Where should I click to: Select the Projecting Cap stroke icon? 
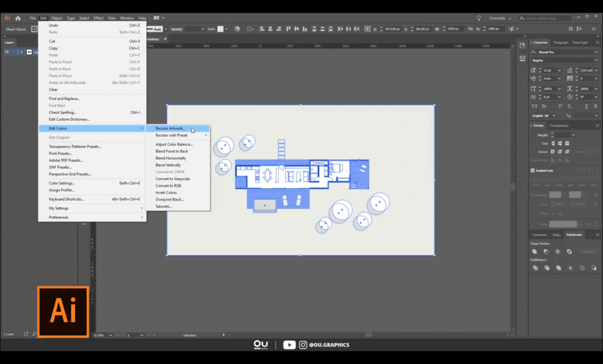[x=566, y=144]
